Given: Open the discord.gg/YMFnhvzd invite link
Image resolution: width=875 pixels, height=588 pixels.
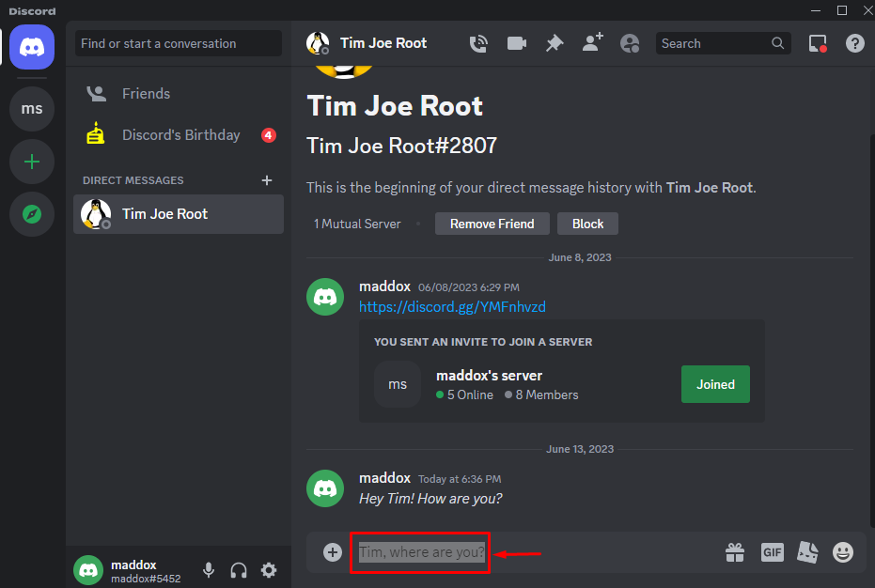Looking at the screenshot, I should point(453,307).
